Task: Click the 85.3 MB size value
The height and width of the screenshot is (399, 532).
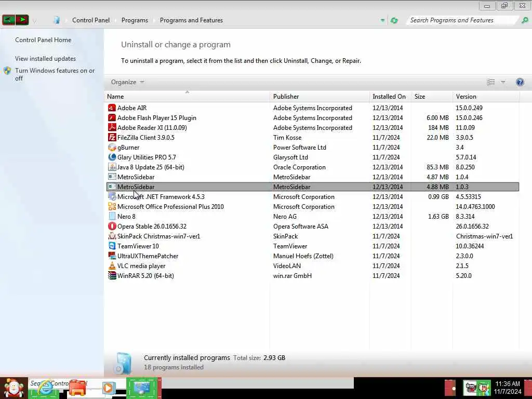Action: 437,167
